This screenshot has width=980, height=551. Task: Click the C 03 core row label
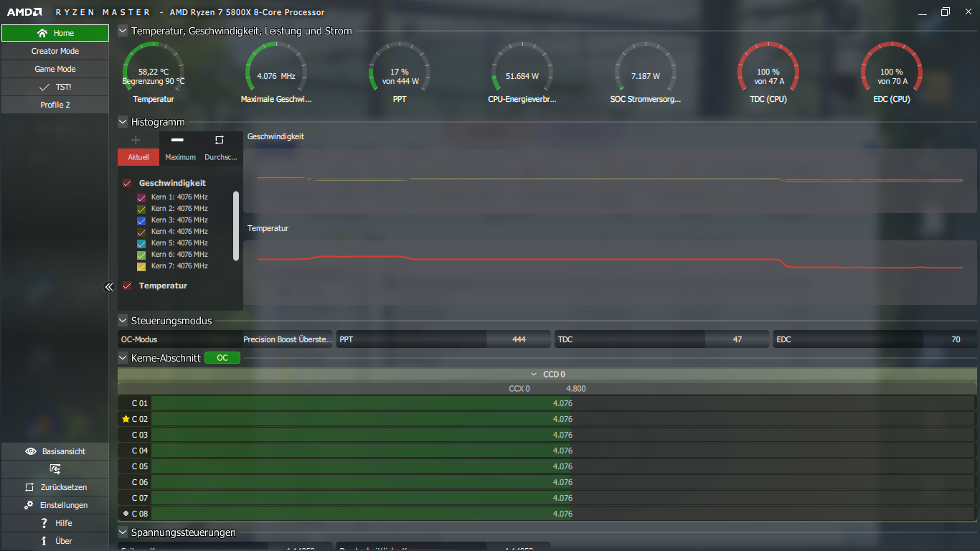pos(140,435)
